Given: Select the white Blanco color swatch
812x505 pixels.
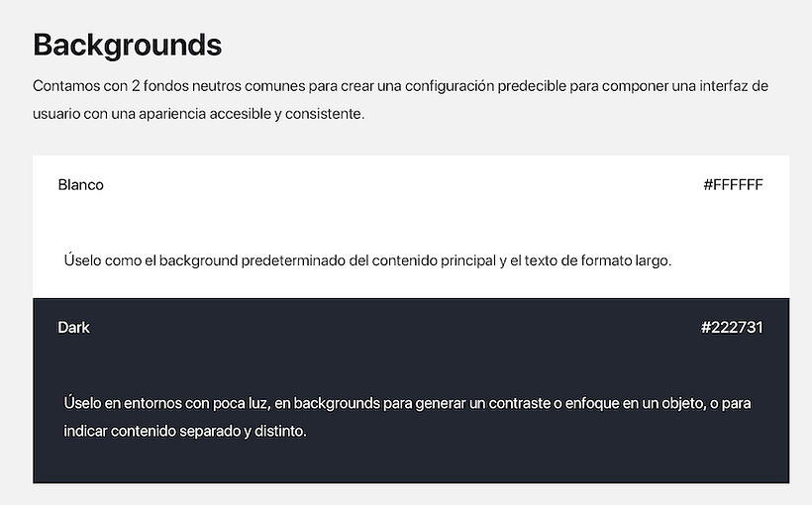Looking at the screenshot, I should [411, 227].
